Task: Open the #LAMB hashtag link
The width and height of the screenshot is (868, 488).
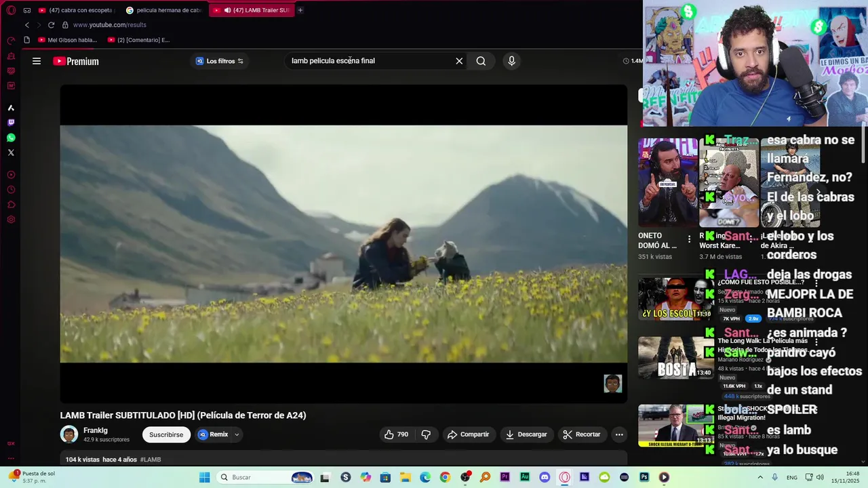Action: pyautogui.click(x=151, y=460)
